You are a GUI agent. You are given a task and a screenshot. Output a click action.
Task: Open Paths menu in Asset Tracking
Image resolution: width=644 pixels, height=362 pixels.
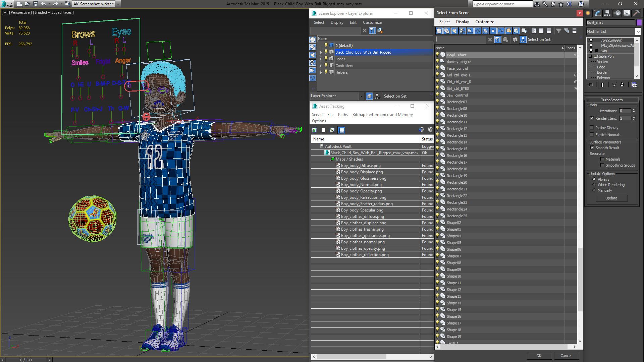(343, 115)
